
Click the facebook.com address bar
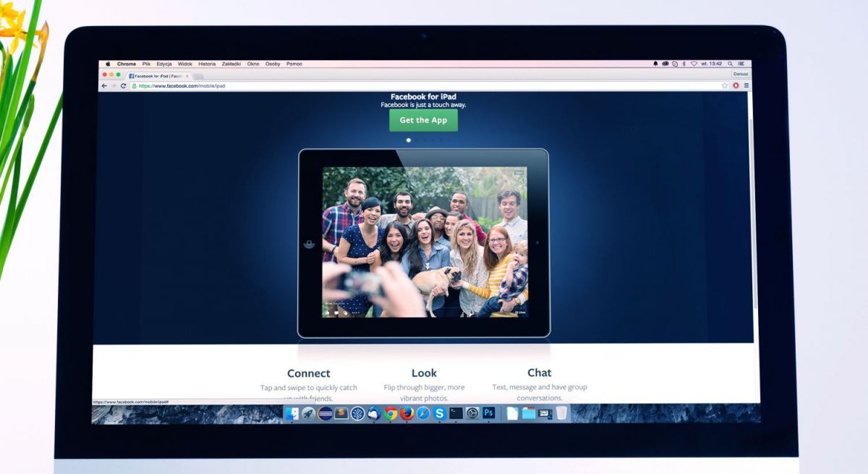click(430, 85)
